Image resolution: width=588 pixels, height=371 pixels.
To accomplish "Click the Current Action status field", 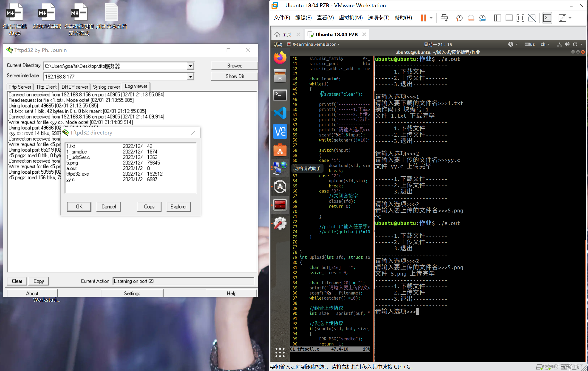I will [183, 281].
